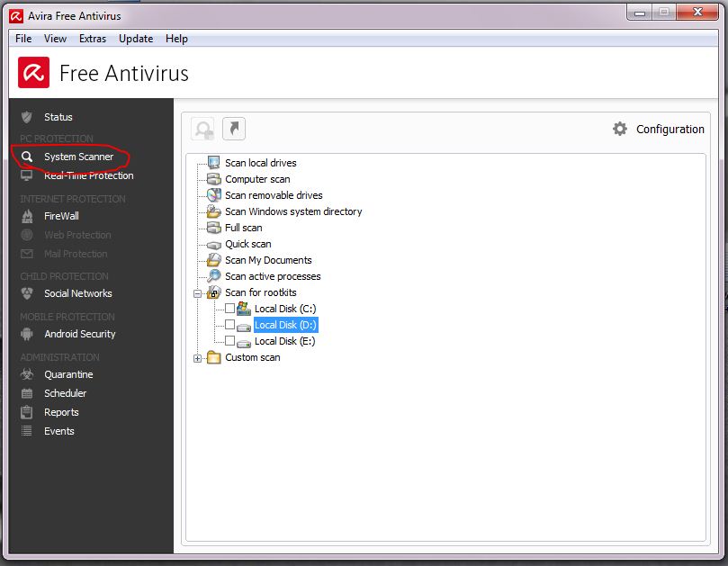Viewport: 728px width, 566px height.
Task: Open the Extras menu
Action: 92,39
